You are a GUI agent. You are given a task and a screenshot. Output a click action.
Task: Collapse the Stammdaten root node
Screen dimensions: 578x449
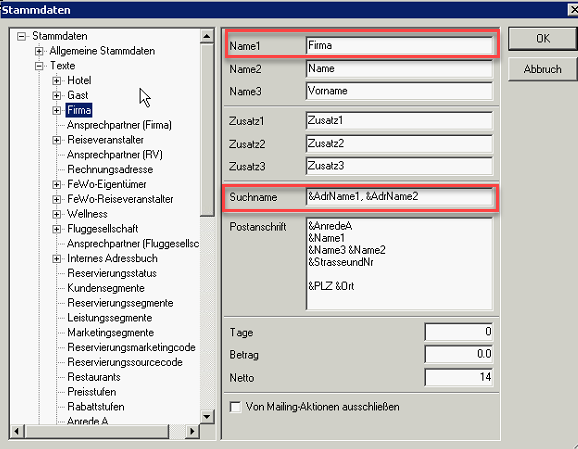22,36
